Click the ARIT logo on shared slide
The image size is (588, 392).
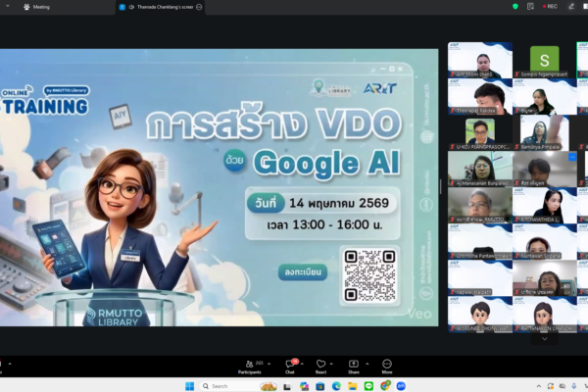tap(379, 88)
